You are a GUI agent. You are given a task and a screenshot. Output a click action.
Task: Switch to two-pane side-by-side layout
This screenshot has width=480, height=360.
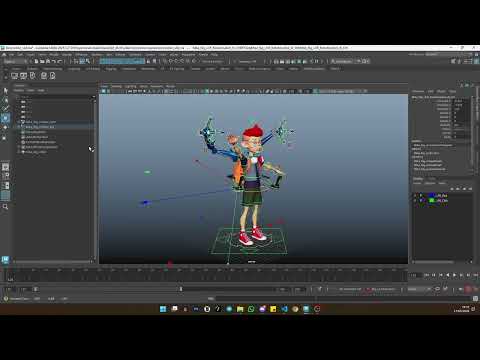tap(5, 186)
